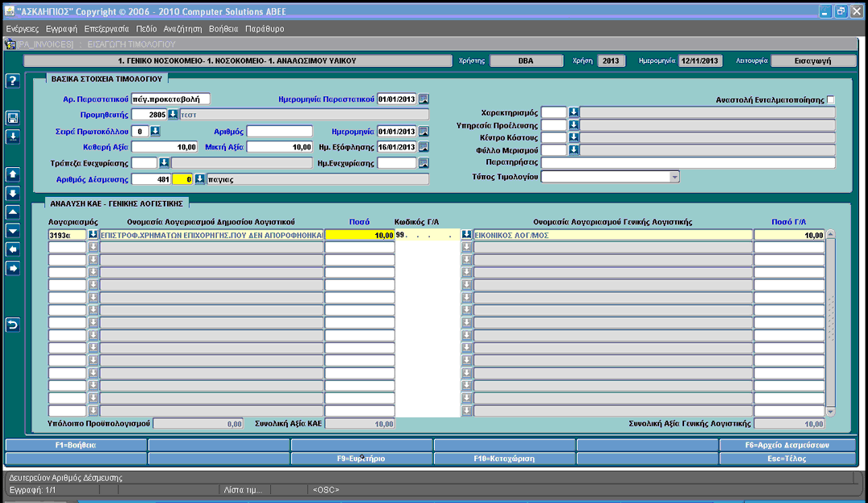Click the PA_INVOICES form icon
868x503 pixels.
click(x=10, y=44)
